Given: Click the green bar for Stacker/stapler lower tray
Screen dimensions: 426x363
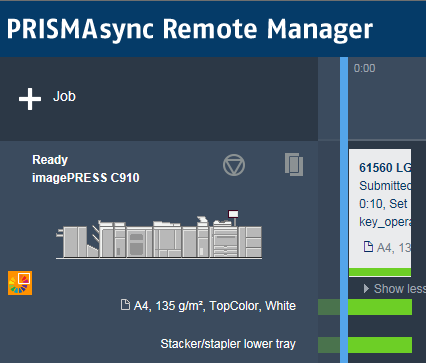Looking at the screenshot, I should tap(380, 345).
